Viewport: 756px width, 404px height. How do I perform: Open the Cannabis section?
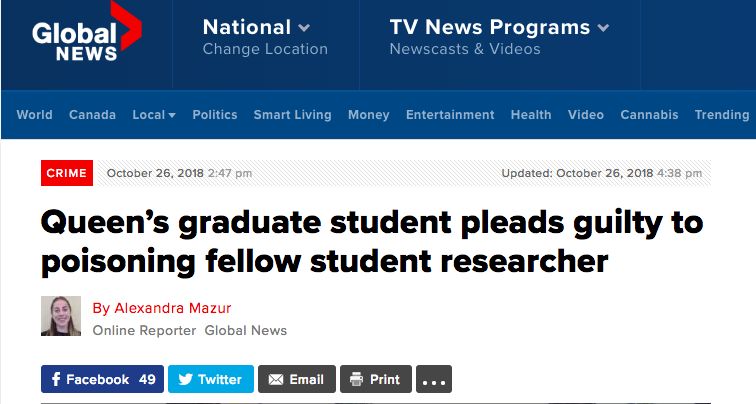coord(649,115)
